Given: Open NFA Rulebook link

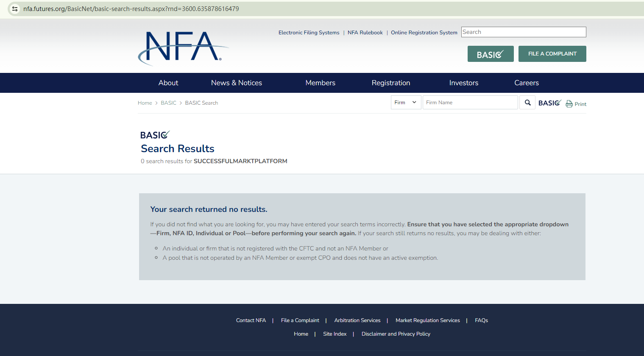Looking at the screenshot, I should point(365,33).
